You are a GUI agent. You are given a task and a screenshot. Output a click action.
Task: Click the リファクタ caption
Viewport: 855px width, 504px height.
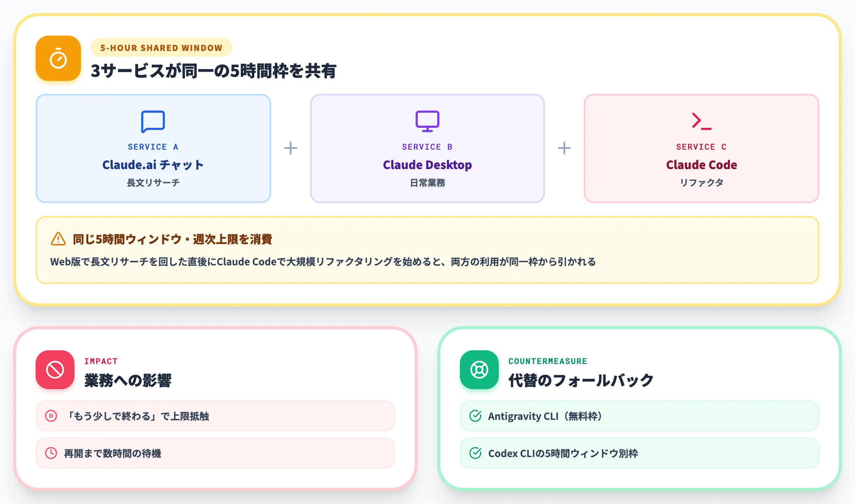pyautogui.click(x=702, y=183)
